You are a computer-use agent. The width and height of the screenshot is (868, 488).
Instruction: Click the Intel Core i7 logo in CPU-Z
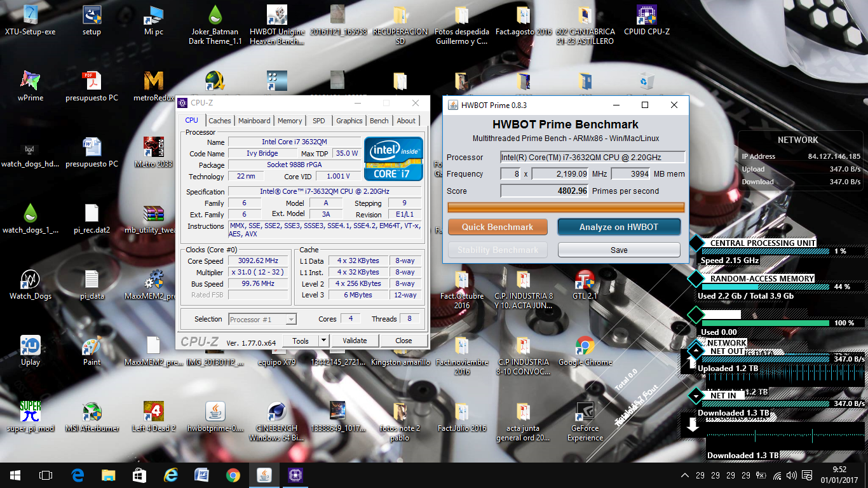pos(393,158)
